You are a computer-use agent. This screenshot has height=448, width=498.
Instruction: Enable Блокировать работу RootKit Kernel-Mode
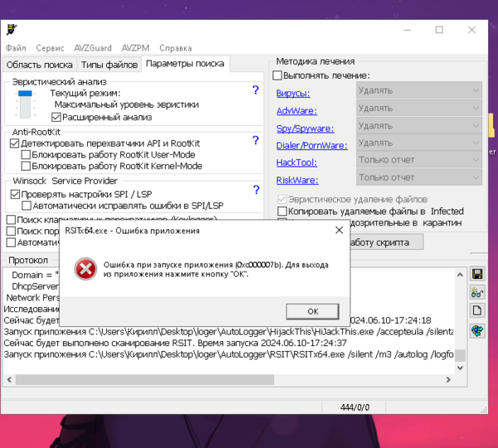tap(26, 166)
